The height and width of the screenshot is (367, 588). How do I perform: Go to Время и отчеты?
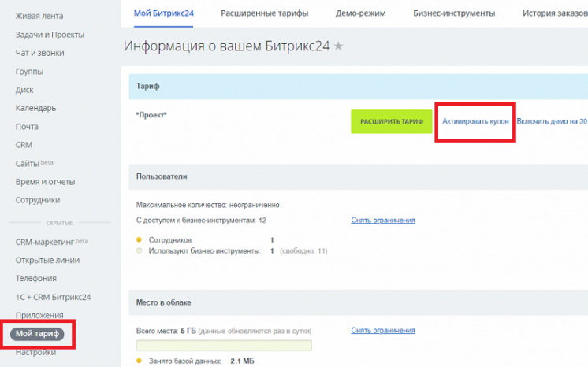pyautogui.click(x=45, y=181)
